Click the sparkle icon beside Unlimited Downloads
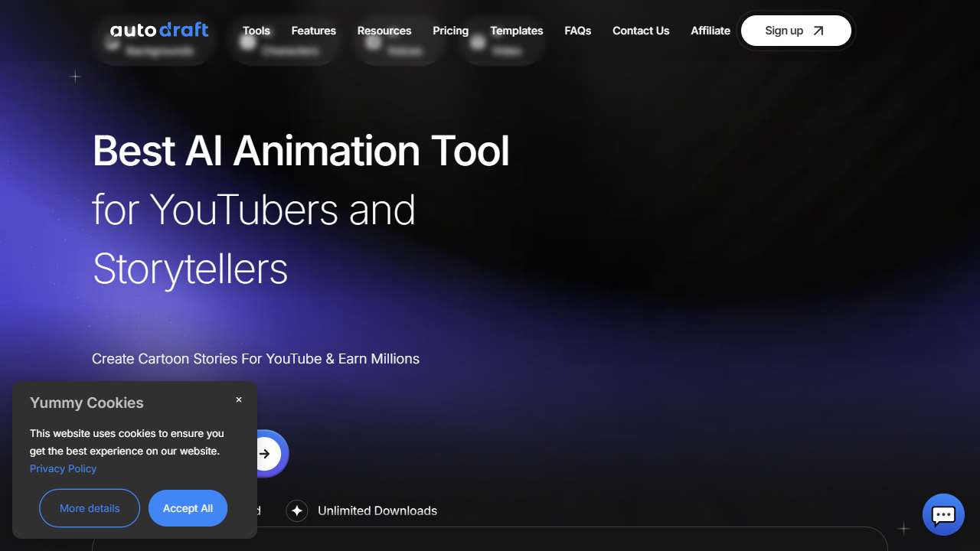This screenshot has height=551, width=980. 297,510
